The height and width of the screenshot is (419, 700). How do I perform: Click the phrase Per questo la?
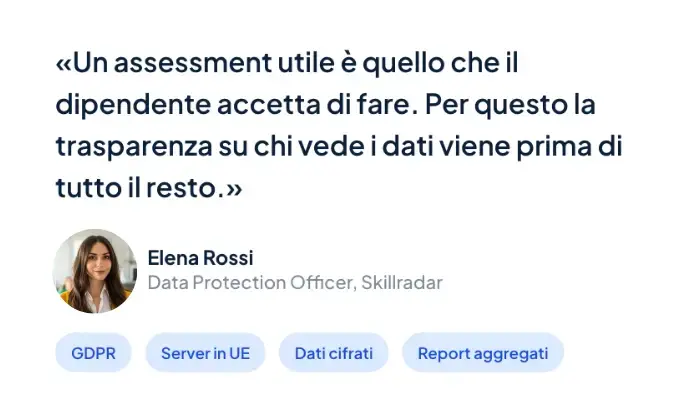[510, 105]
